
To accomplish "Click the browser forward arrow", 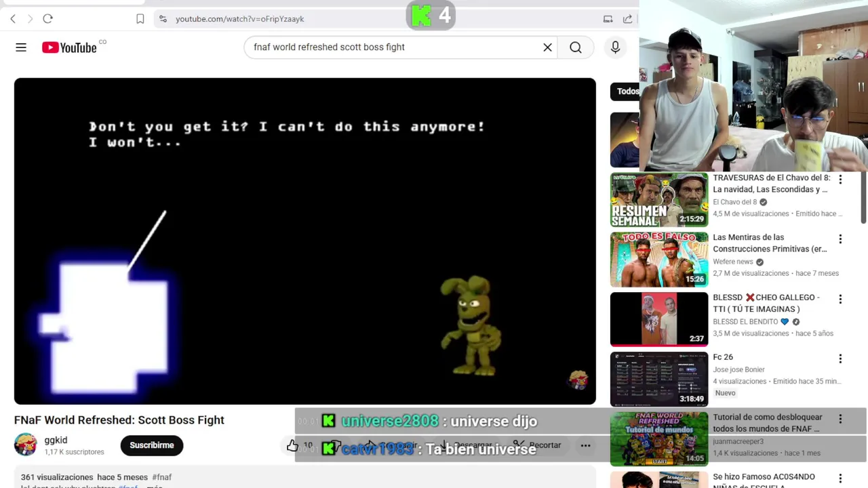I will (30, 19).
